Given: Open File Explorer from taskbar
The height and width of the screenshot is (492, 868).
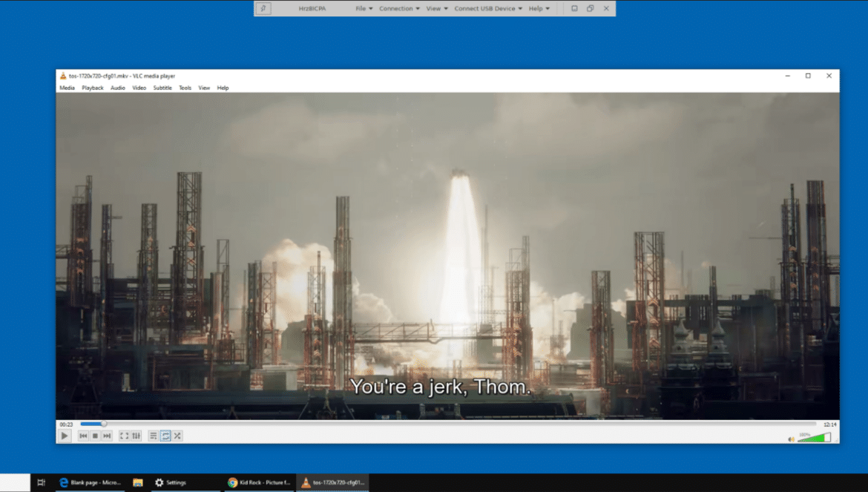Looking at the screenshot, I should point(138,482).
